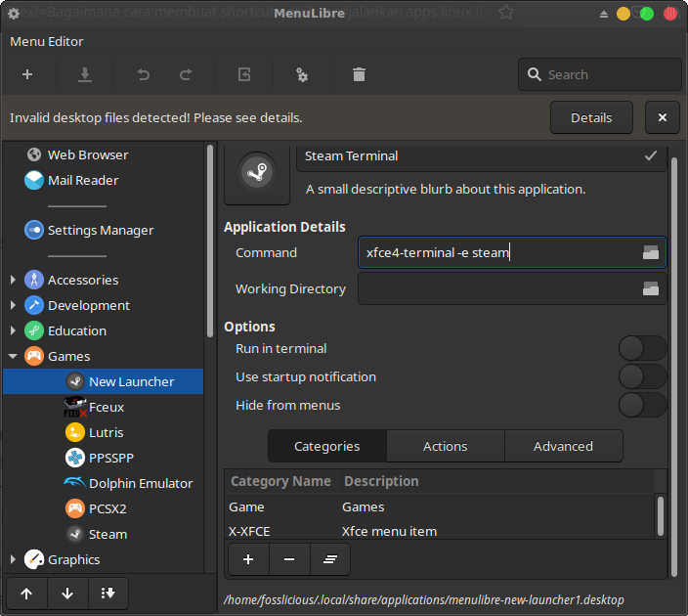Switch to the Actions tab
Screen dimensions: 688x616
[x=445, y=446]
